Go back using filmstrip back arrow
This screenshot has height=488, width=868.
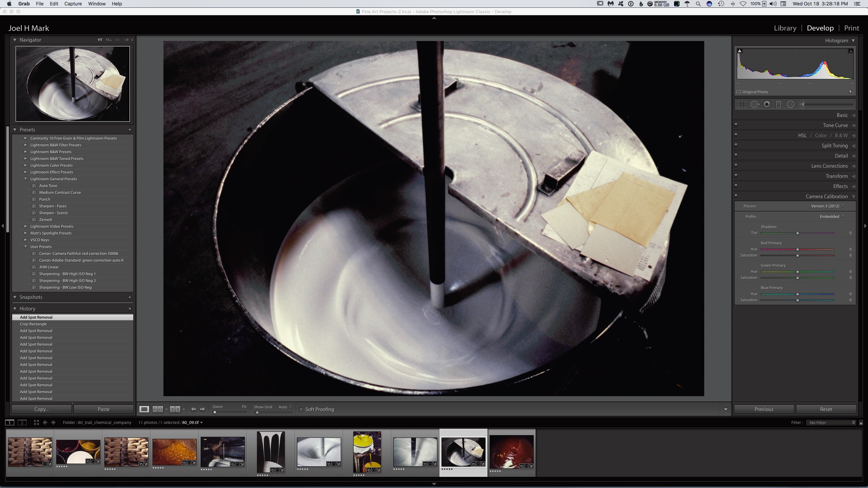[45, 423]
